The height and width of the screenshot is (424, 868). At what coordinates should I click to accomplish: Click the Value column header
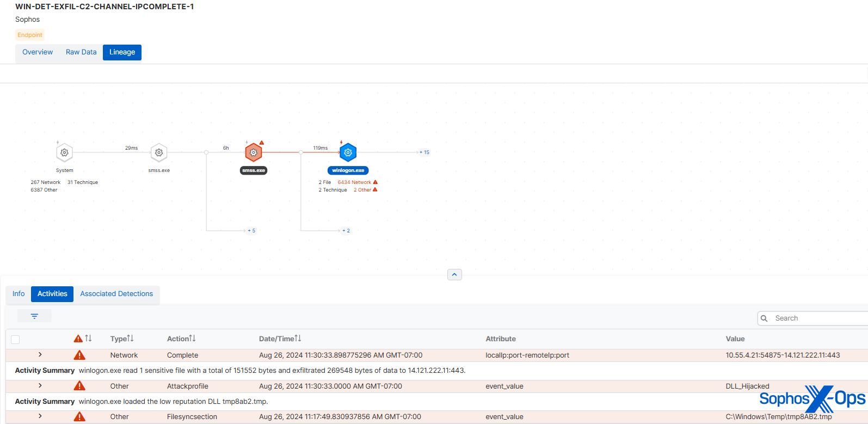pyautogui.click(x=735, y=339)
